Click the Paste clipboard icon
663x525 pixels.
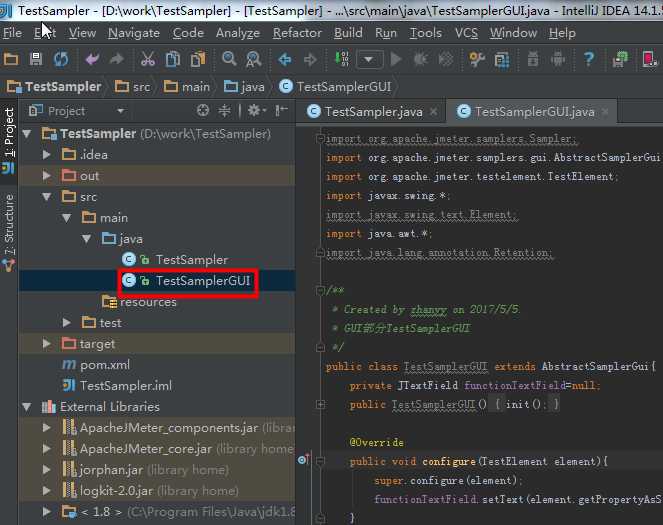198,59
